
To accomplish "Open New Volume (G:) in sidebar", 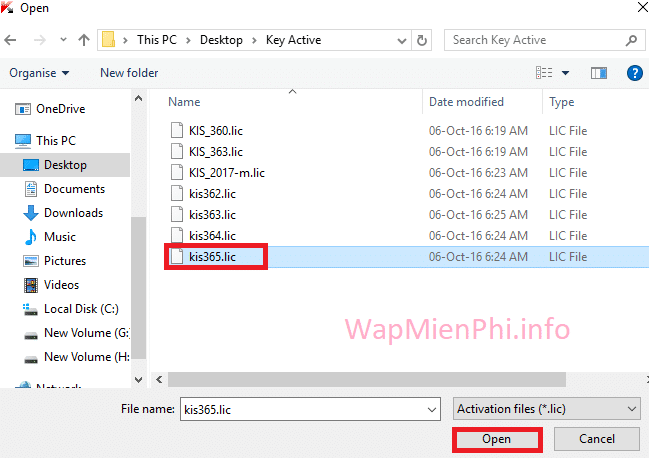I will tap(87, 333).
